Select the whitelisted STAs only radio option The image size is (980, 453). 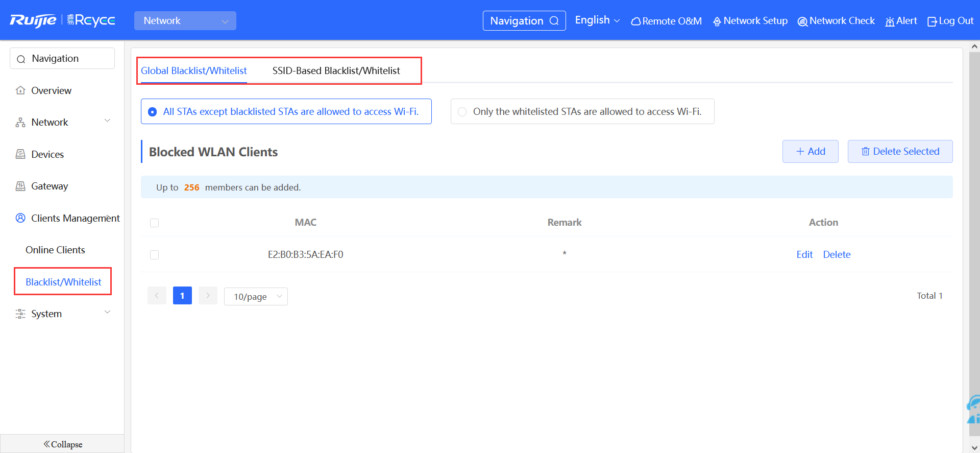point(462,112)
